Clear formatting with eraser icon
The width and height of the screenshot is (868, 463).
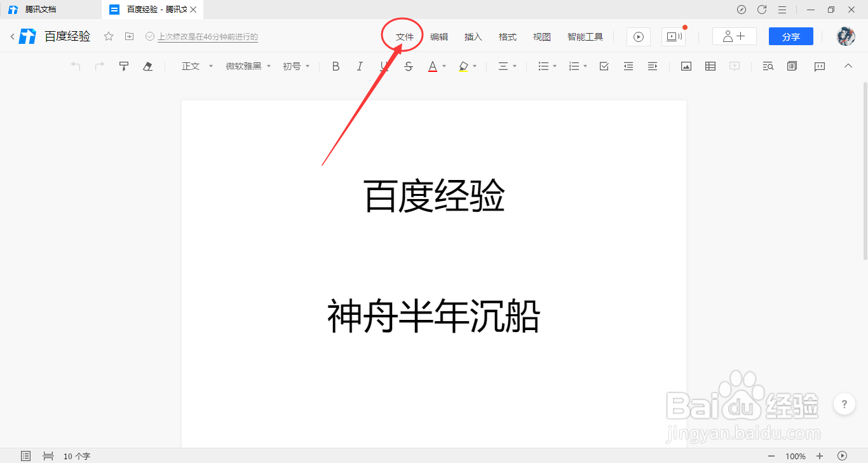(x=148, y=66)
